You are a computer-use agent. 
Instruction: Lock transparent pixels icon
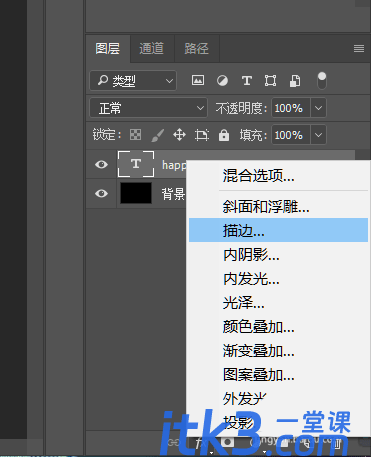pyautogui.click(x=135, y=135)
